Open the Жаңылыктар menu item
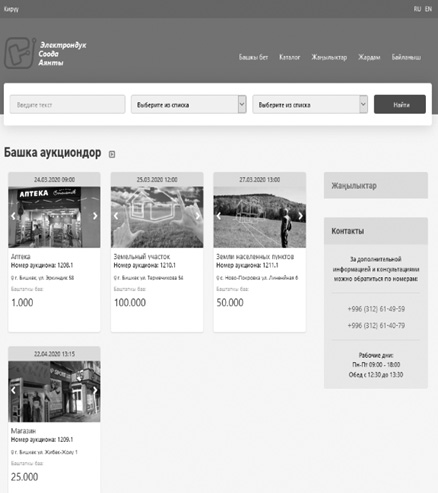 click(329, 57)
